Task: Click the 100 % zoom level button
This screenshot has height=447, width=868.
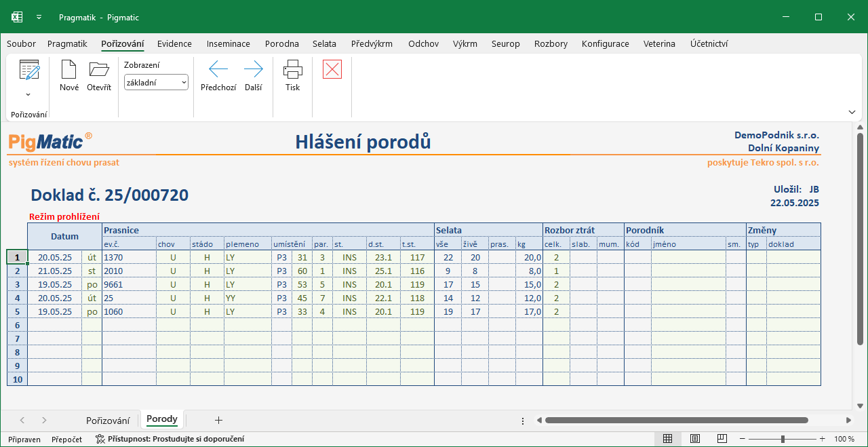Action: click(x=844, y=439)
